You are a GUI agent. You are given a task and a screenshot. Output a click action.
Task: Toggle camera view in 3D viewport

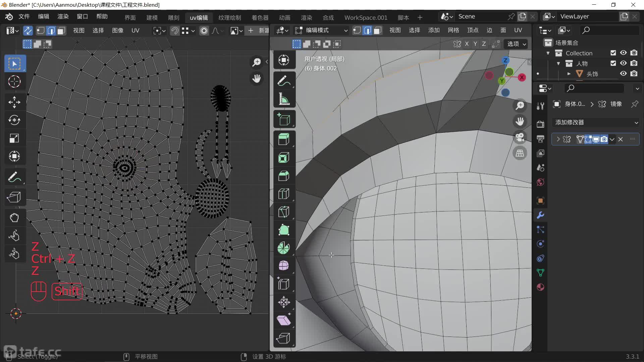click(520, 137)
